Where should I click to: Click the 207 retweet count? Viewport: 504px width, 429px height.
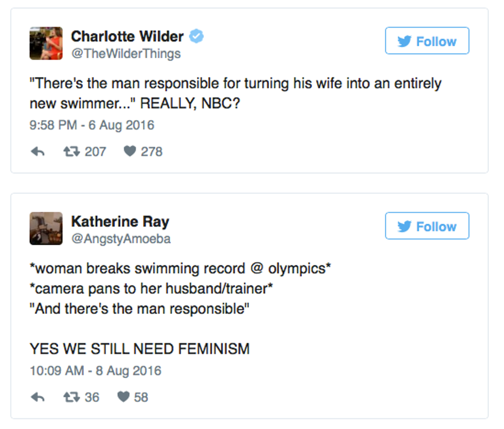[95, 152]
